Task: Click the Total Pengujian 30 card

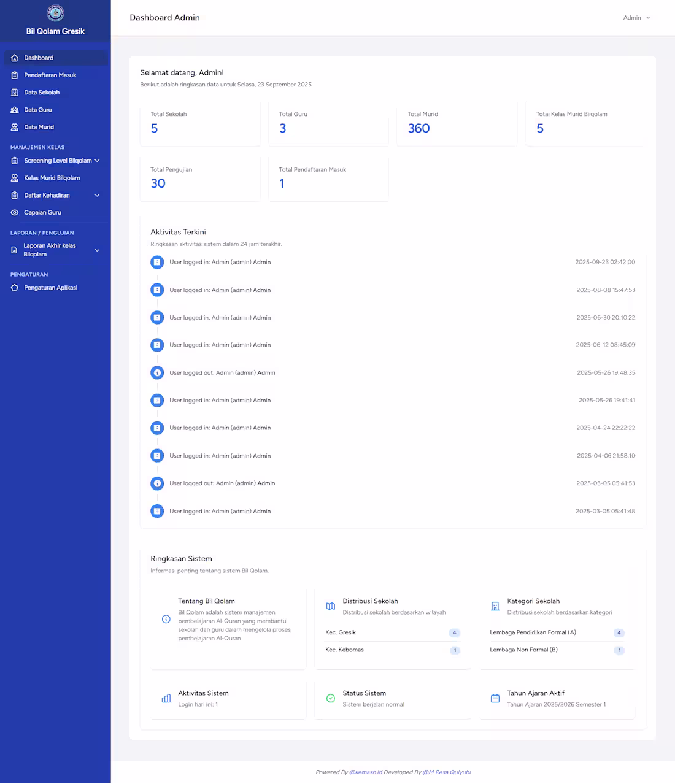Action: [200, 179]
